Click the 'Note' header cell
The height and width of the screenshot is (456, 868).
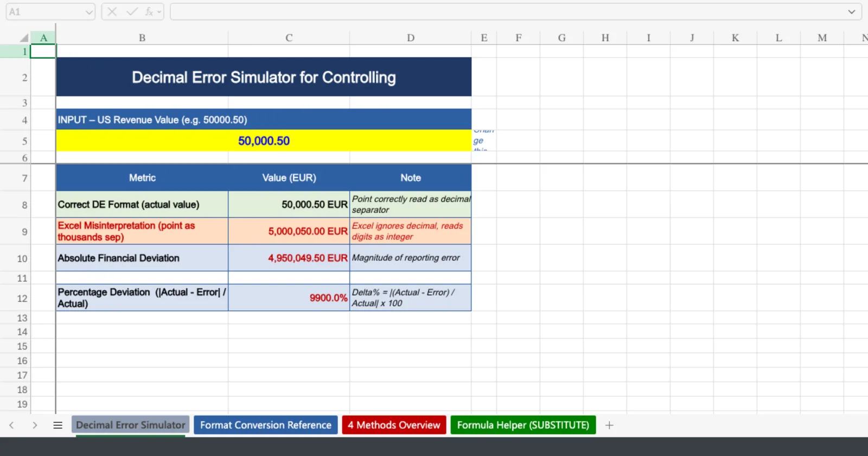point(411,178)
